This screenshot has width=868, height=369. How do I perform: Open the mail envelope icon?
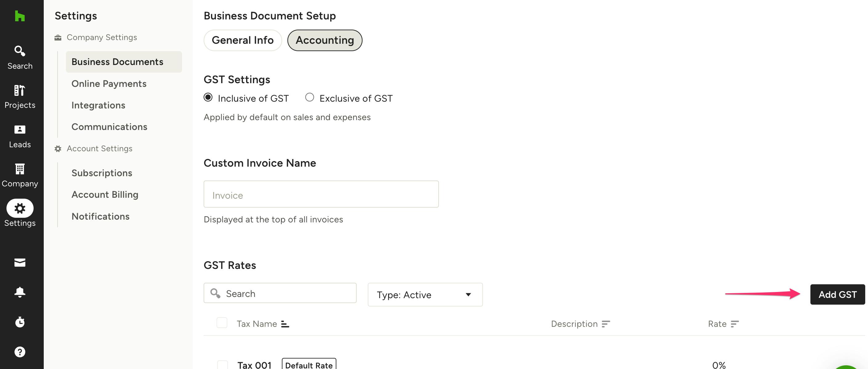pos(20,262)
